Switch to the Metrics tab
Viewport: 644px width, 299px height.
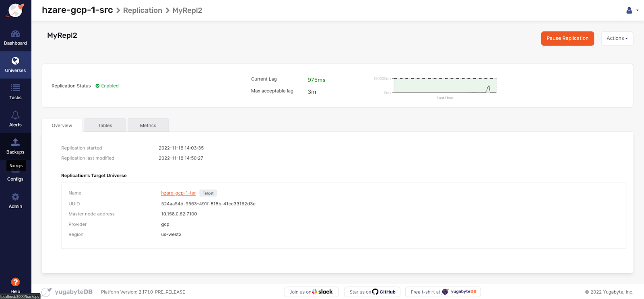148,125
